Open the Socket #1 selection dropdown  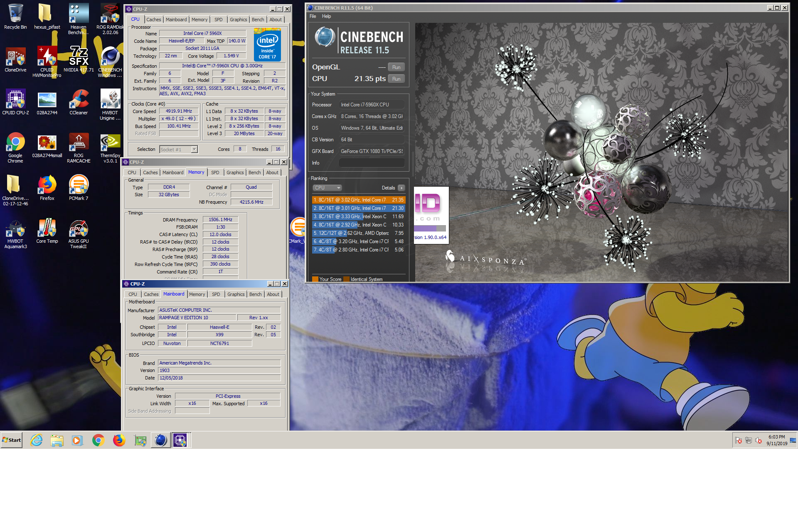click(x=179, y=149)
